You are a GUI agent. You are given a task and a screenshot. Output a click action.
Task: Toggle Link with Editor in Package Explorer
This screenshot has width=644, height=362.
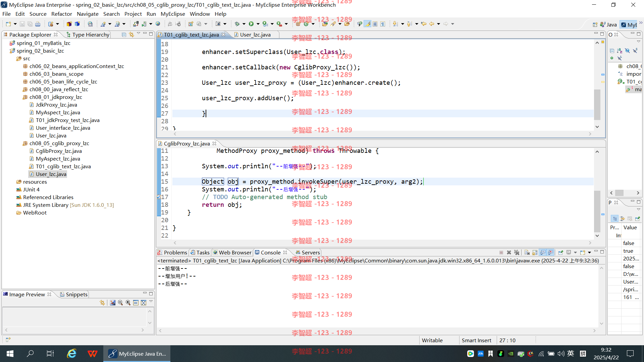[x=131, y=35]
